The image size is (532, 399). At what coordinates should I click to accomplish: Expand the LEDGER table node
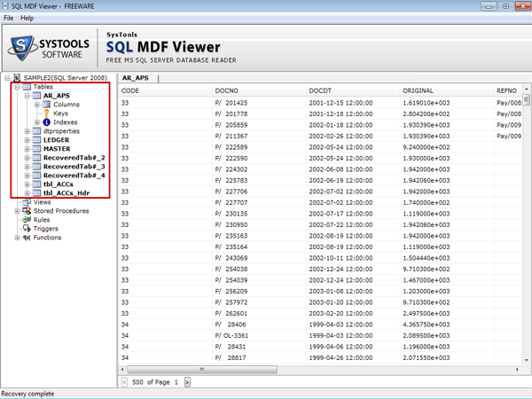[27, 140]
